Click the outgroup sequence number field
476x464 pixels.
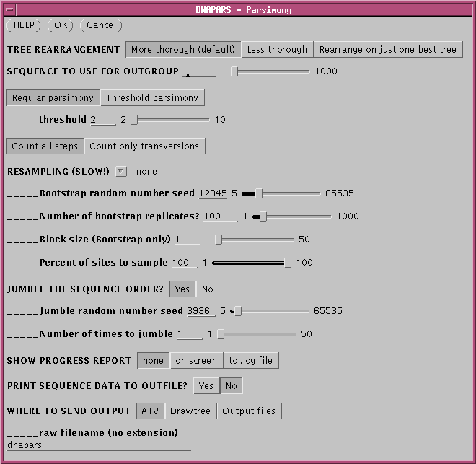pyautogui.click(x=199, y=71)
